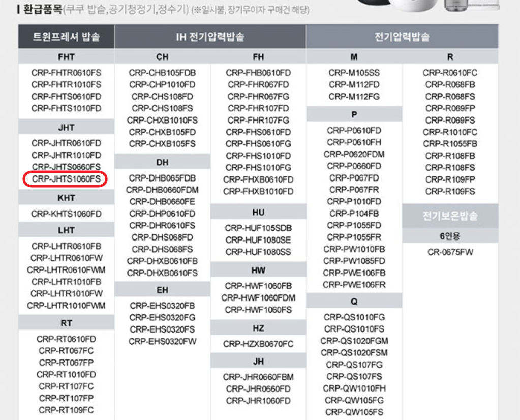The height and width of the screenshot is (420, 520).
Task: Click the IH 전기압력밥솥 header
Action: (210, 37)
